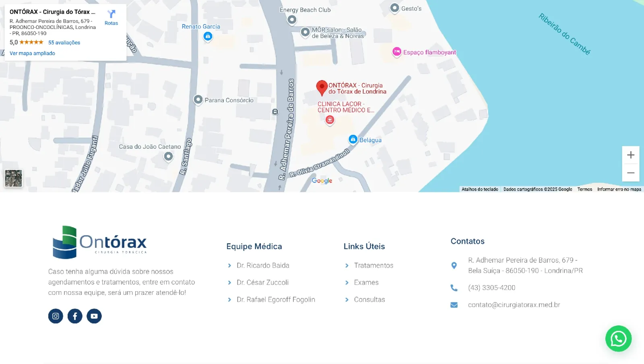
Task: Select the Belágua shop marker
Action: tap(353, 140)
